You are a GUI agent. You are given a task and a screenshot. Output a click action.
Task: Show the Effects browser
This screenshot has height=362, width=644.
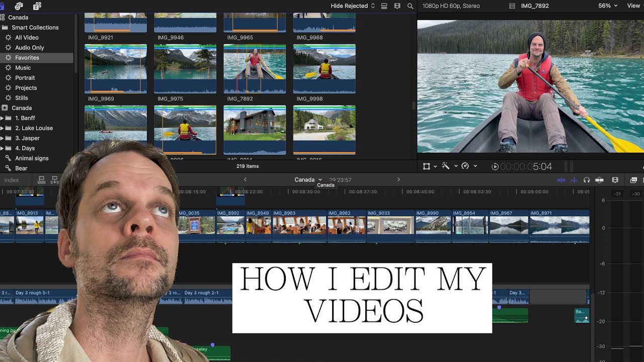pos(633,180)
